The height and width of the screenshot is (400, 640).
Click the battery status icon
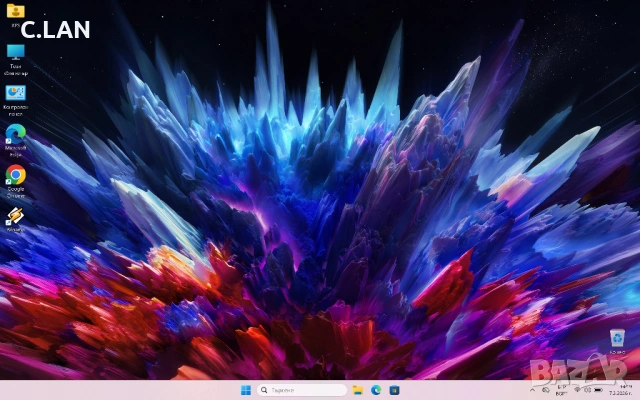597,389
